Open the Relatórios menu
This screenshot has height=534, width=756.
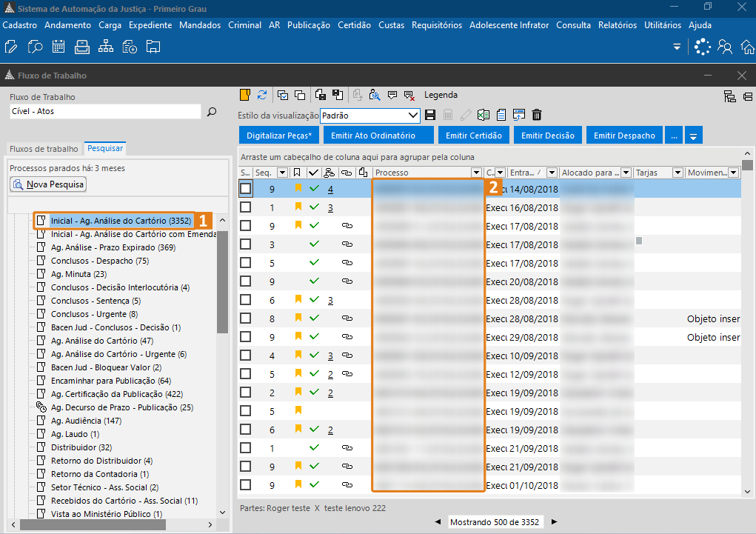click(x=617, y=25)
